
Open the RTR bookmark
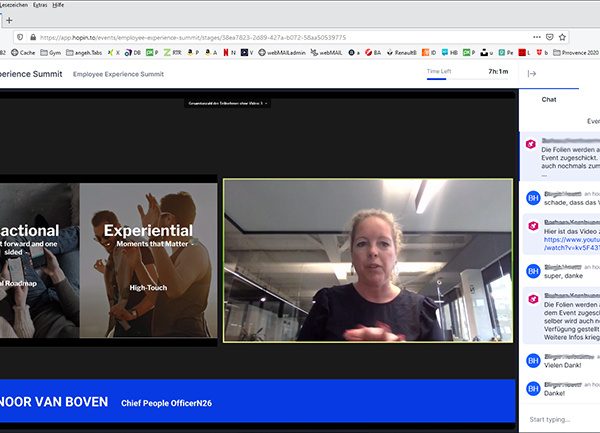[x=173, y=52]
